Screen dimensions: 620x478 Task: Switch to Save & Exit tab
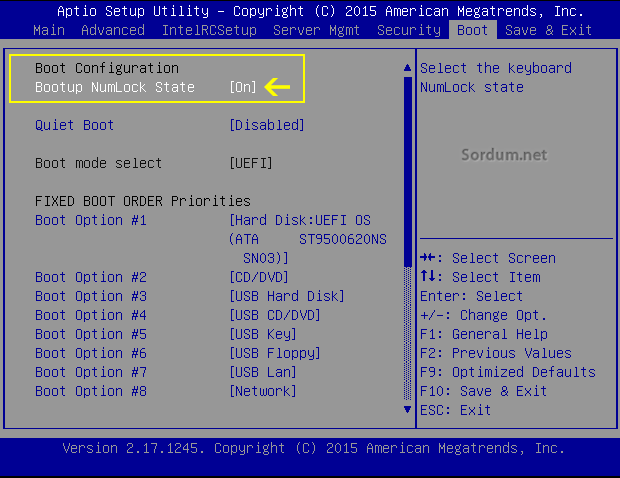[548, 30]
